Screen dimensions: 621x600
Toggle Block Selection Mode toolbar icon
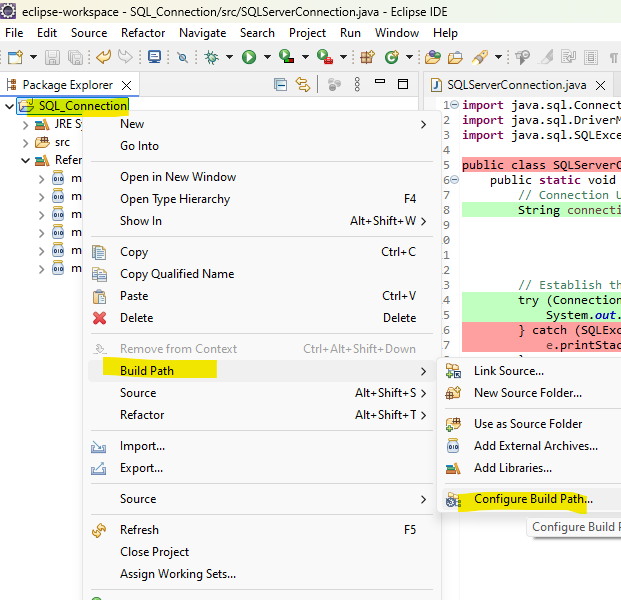pyautogui.click(x=591, y=58)
